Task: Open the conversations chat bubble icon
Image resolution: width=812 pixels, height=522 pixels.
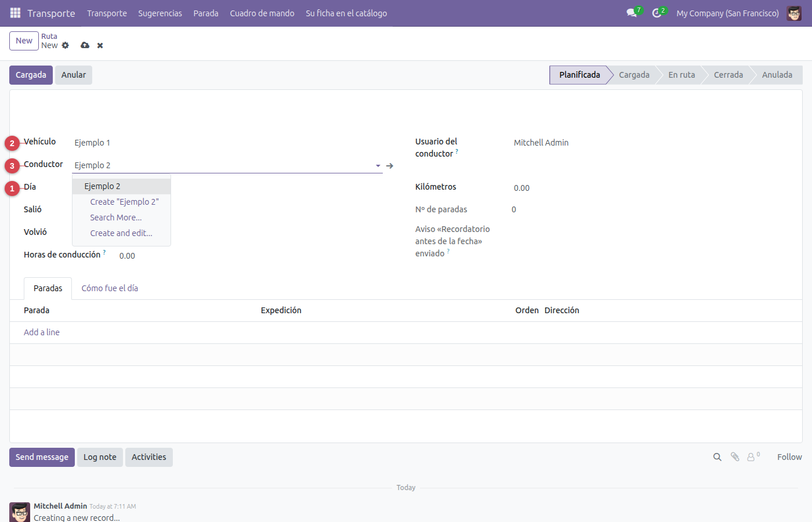Action: tap(632, 13)
